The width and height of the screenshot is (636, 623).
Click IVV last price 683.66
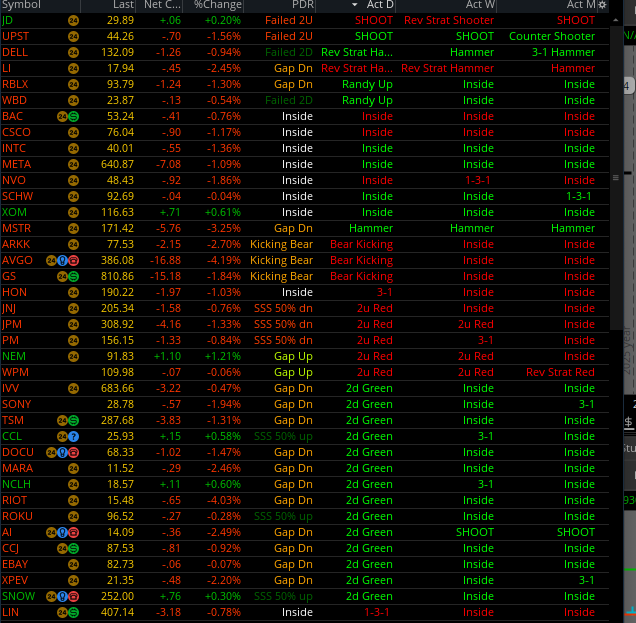(118, 389)
